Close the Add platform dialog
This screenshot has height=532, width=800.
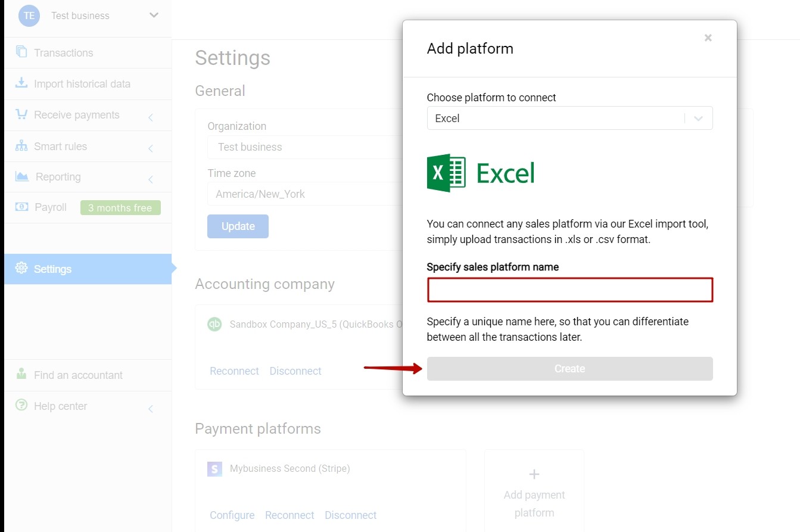tap(708, 38)
